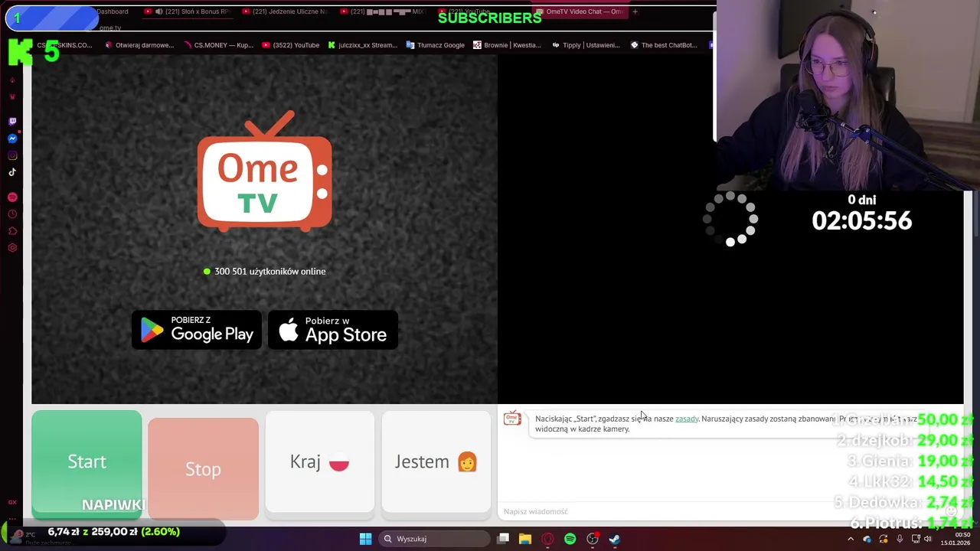Viewport: 980px width, 551px height.
Task: Open History clock icon in sidebar
Action: pyautogui.click(x=12, y=214)
